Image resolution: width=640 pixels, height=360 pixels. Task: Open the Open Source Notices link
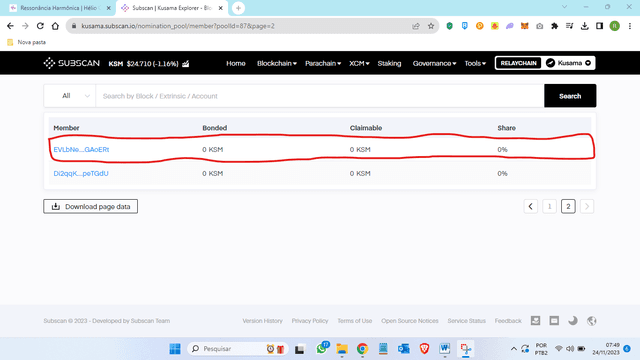point(410,321)
